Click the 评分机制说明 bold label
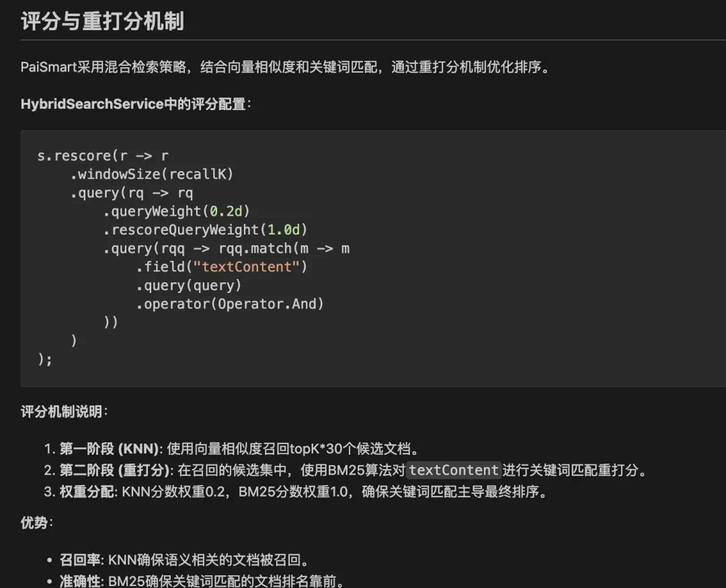 64,411
